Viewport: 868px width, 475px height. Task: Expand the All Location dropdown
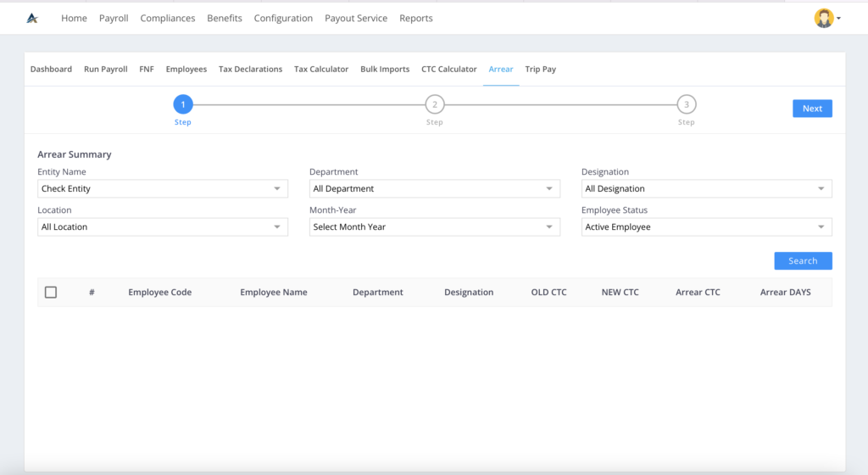[163, 227]
